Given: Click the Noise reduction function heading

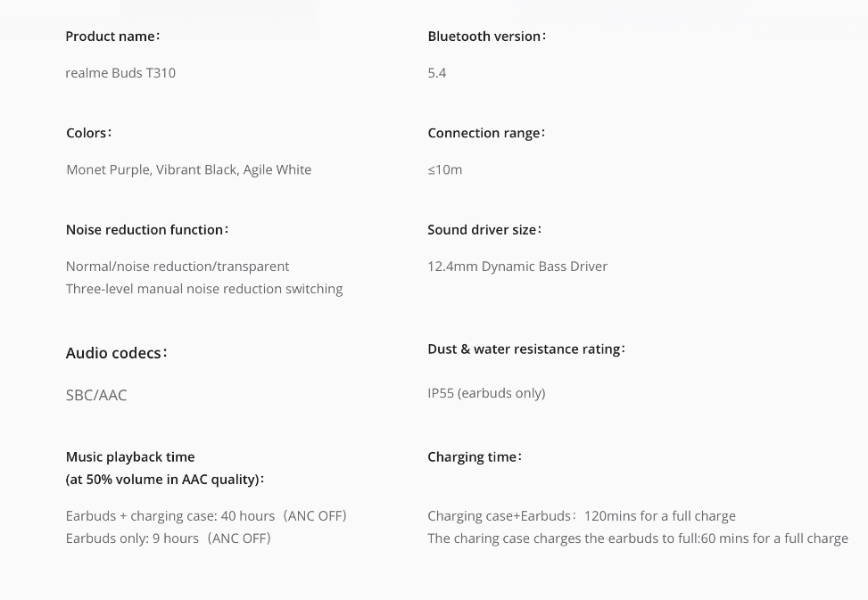Looking at the screenshot, I should (147, 230).
